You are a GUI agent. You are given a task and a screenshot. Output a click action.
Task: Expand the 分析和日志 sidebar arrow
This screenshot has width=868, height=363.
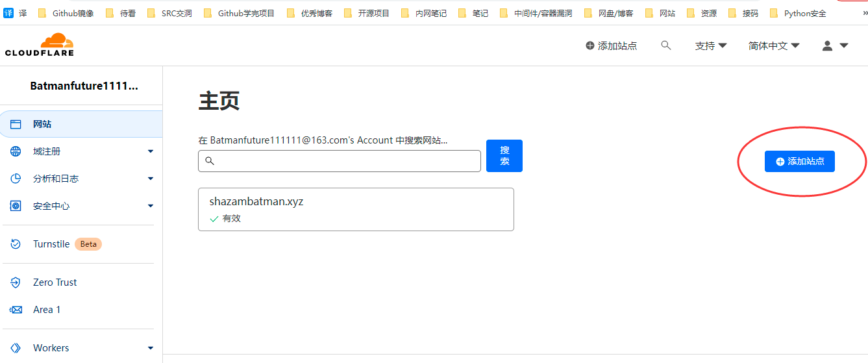click(151, 179)
